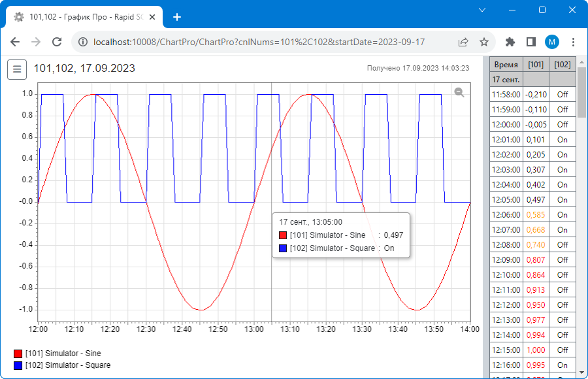Open Chrome three-dot menu

tap(573, 42)
